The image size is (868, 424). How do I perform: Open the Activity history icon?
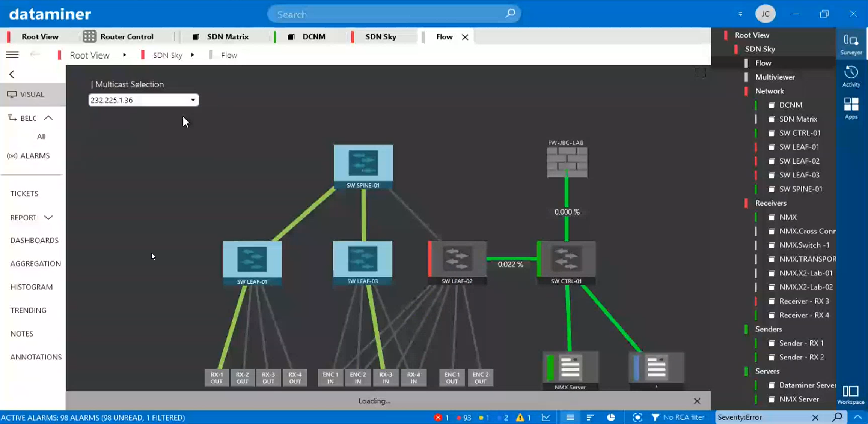pos(851,76)
